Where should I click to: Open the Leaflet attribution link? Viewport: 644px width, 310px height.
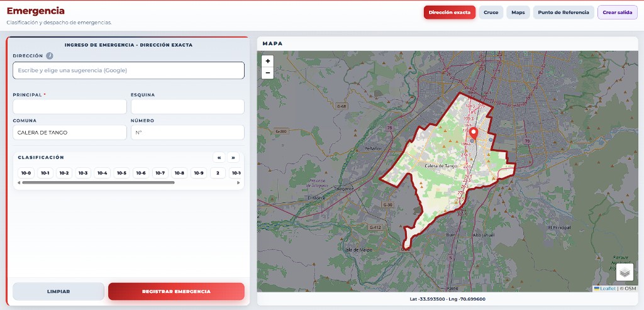608,289
